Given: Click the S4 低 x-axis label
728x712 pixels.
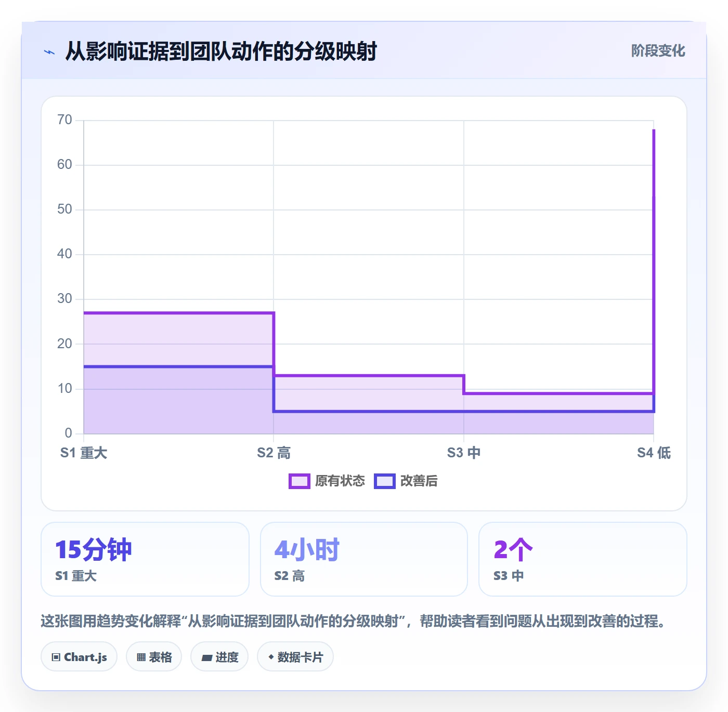Looking at the screenshot, I should pos(654,453).
